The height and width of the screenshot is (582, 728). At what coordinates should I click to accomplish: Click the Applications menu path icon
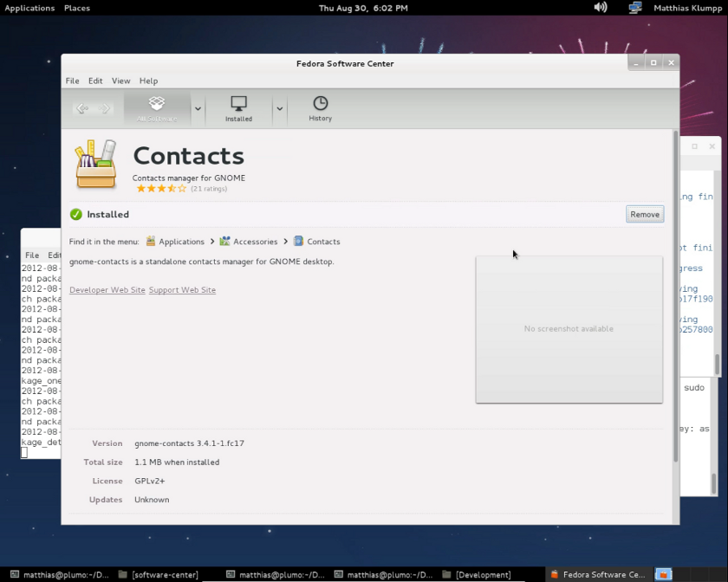point(151,242)
